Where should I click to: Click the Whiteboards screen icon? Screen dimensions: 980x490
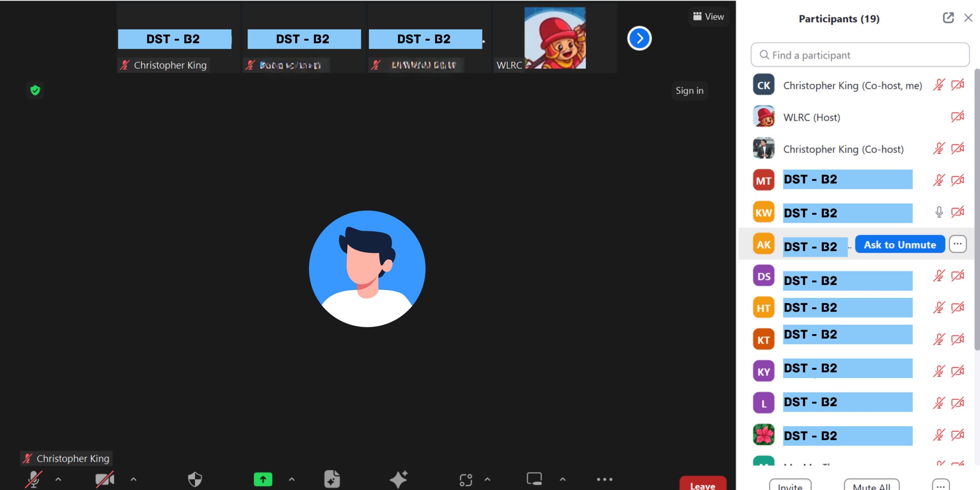(x=534, y=479)
